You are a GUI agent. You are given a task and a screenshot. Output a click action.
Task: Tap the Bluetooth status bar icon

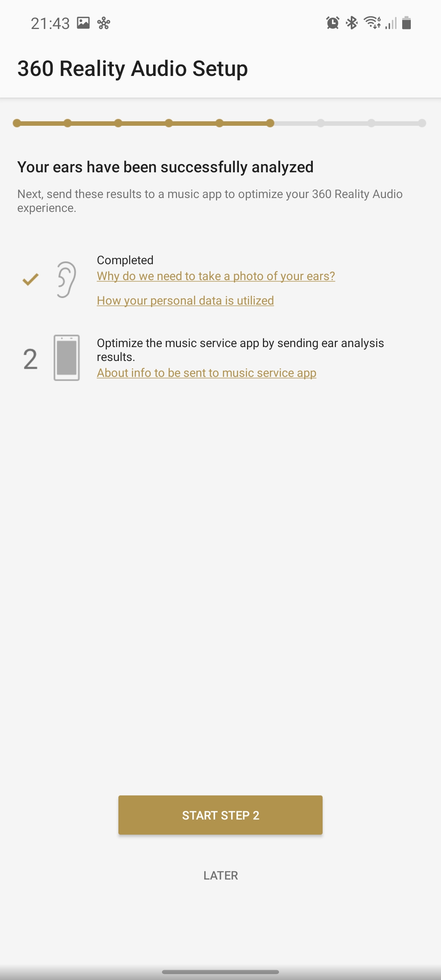coord(352,23)
